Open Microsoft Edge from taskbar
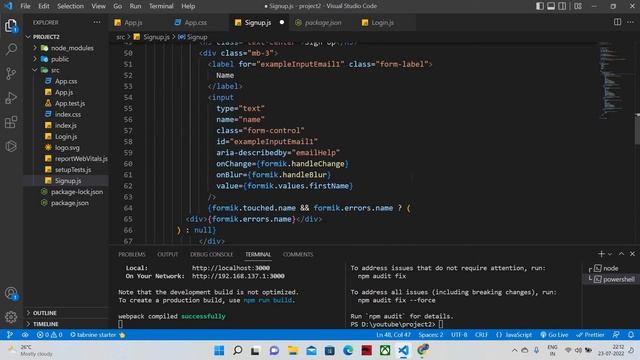Image resolution: width=640 pixels, height=360 pixels. coord(348,350)
